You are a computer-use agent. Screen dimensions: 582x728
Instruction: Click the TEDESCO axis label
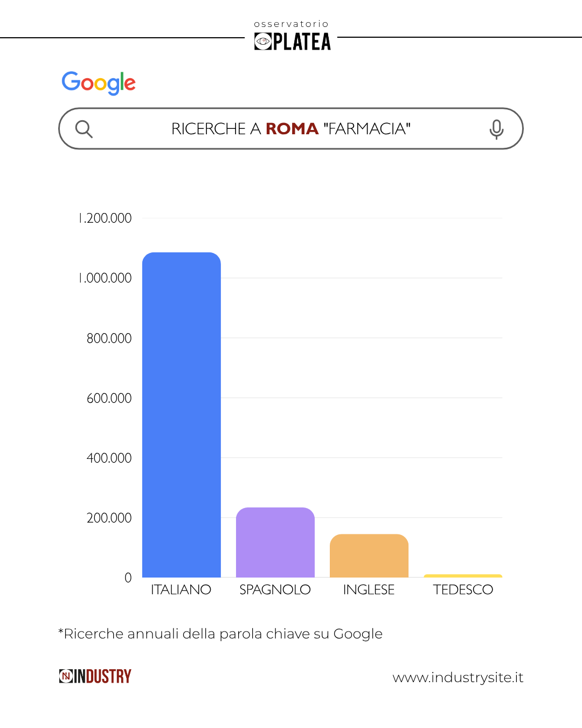point(463,589)
